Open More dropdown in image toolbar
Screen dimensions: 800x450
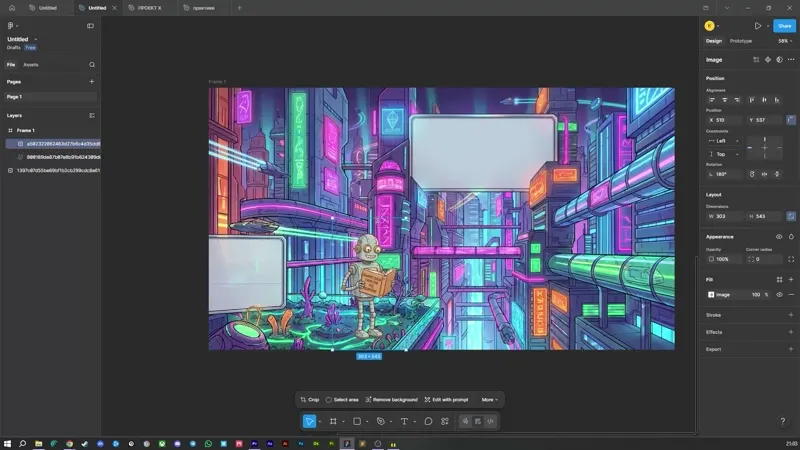pos(489,399)
